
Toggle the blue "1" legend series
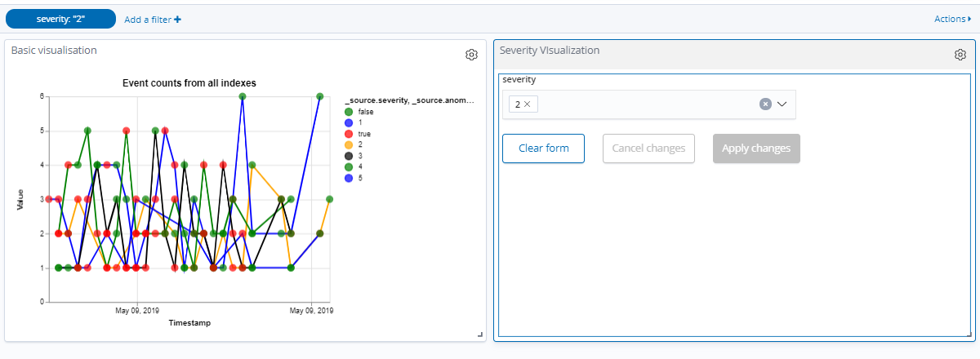tap(354, 122)
